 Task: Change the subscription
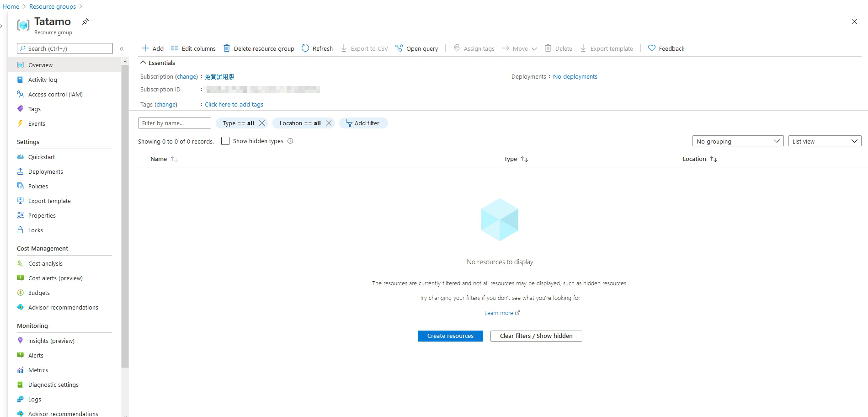[186, 76]
